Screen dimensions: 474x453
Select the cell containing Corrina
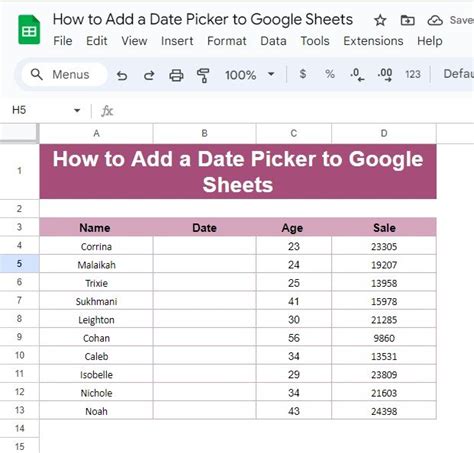tap(96, 246)
